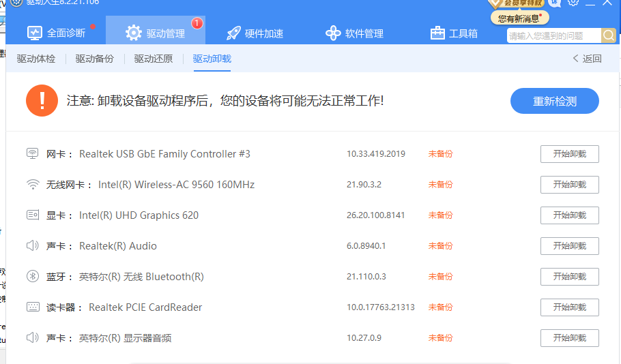Switch to 硬件加速 tab
The height and width of the screenshot is (364, 621).
tap(255, 33)
